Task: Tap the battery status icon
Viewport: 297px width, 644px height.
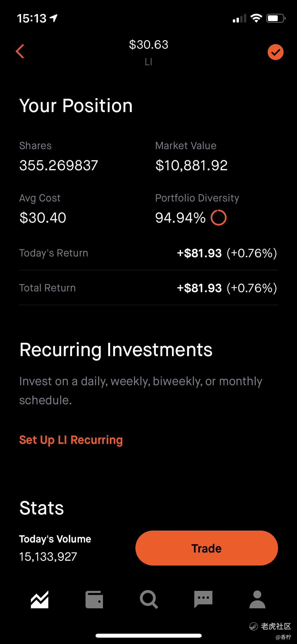Action: tap(276, 18)
